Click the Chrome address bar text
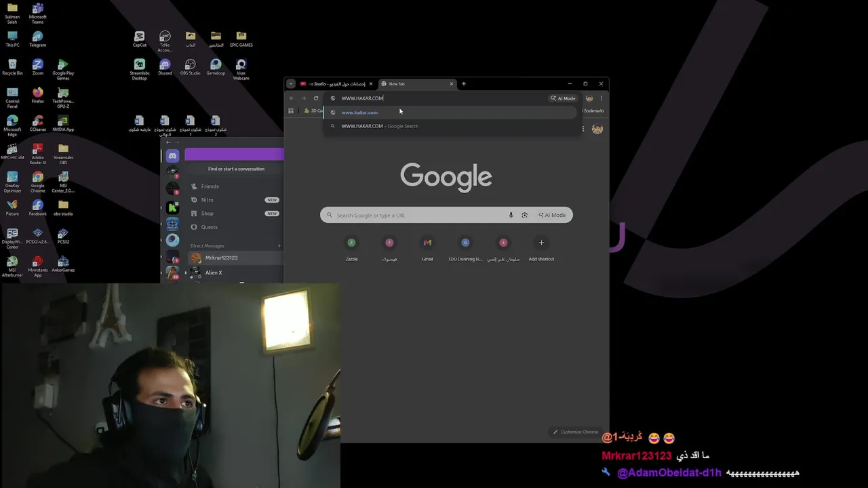Image resolution: width=868 pixels, height=488 pixels. tap(363, 98)
